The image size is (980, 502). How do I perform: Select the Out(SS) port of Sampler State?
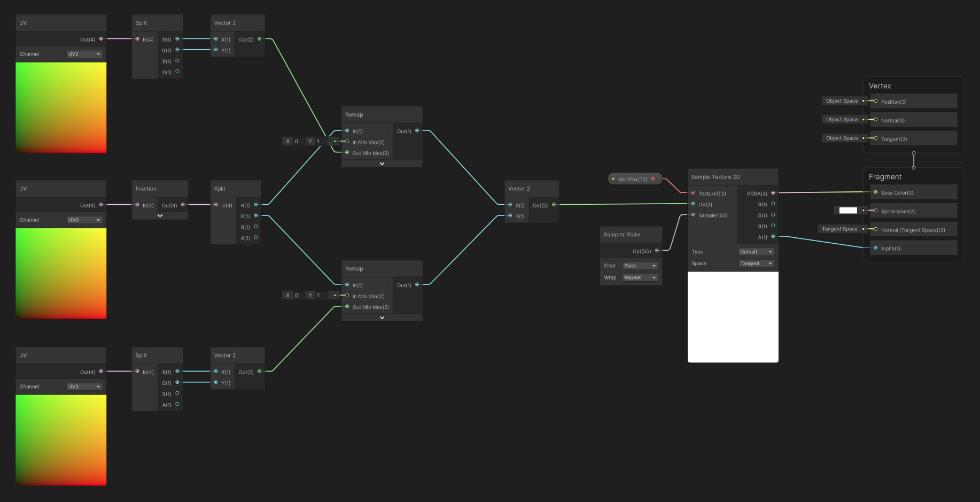[657, 251]
